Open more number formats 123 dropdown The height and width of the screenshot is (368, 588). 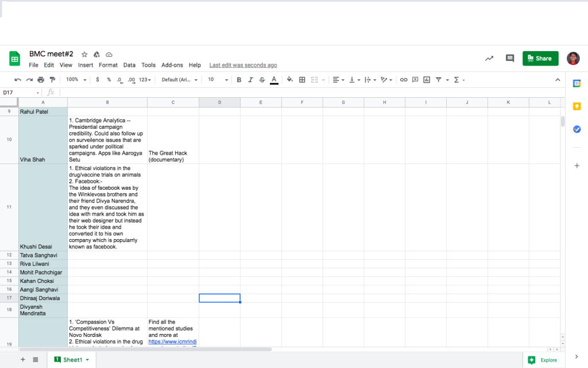(x=145, y=79)
